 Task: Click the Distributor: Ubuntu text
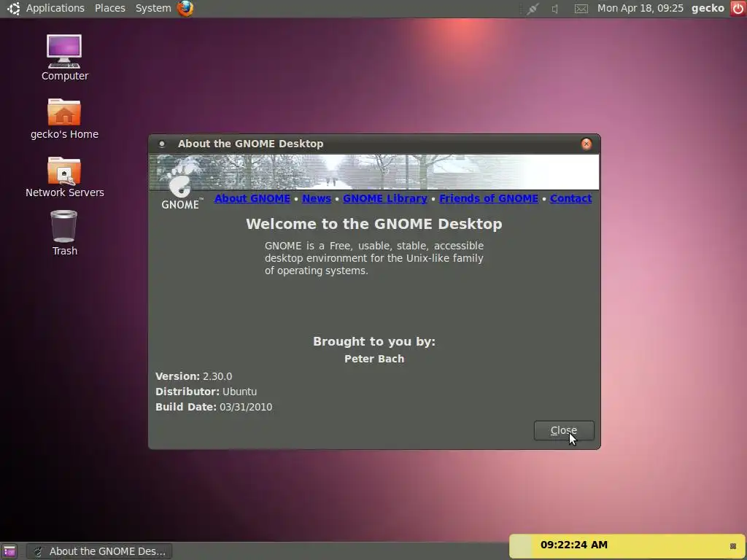pyautogui.click(x=206, y=392)
